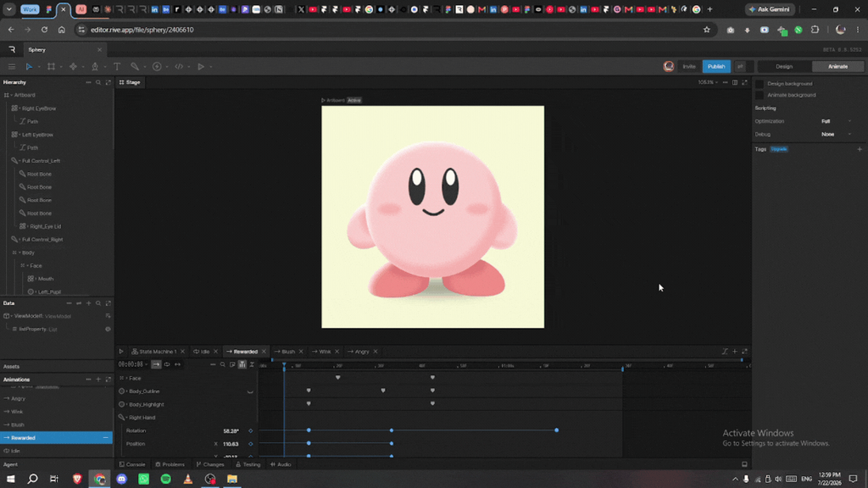Switch to Animate mode
Viewport: 868px width, 488px height.
click(837, 66)
